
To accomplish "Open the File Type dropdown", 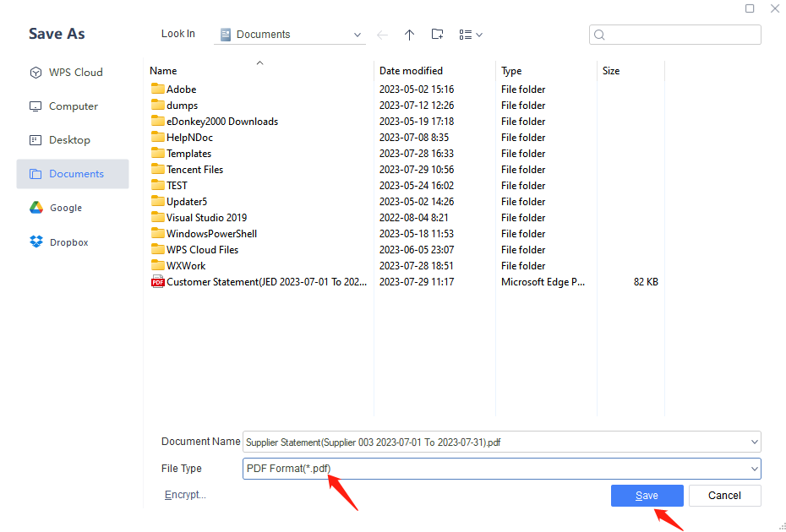I will point(754,469).
